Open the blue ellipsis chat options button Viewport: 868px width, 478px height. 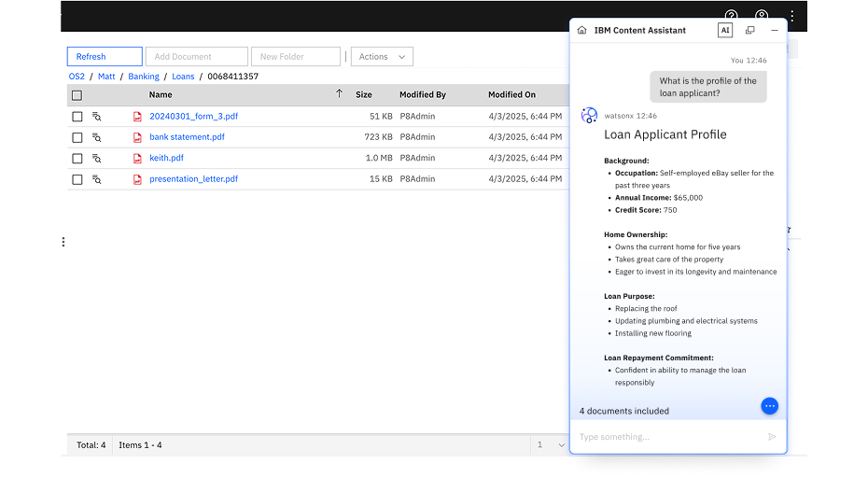pos(769,406)
